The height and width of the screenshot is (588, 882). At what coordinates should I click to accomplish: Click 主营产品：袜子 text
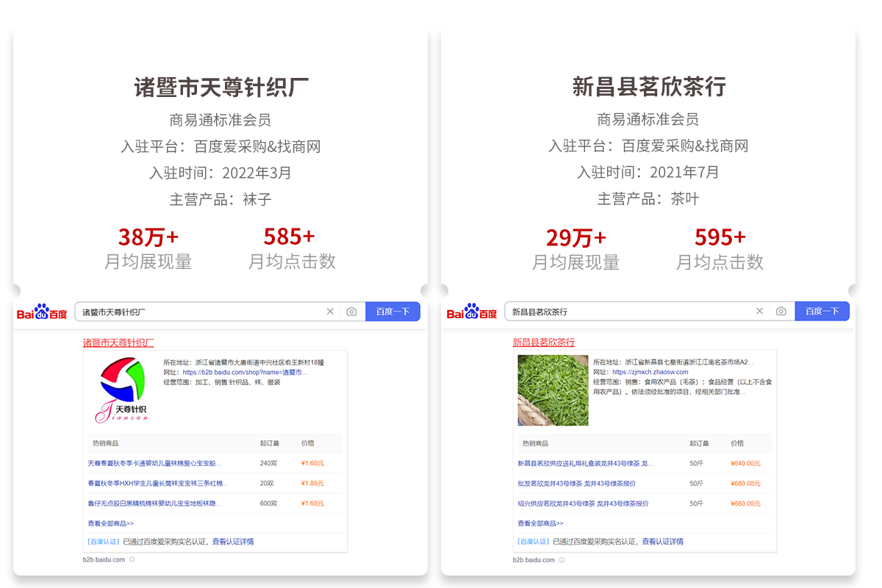[x=220, y=199]
